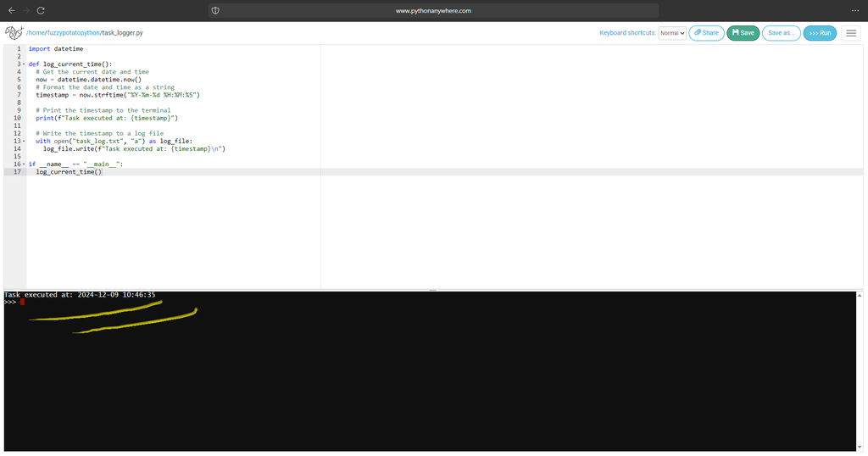Click the Keyboard shortcuts link
Image resolution: width=868 pixels, height=456 pixels.
pyautogui.click(x=627, y=33)
